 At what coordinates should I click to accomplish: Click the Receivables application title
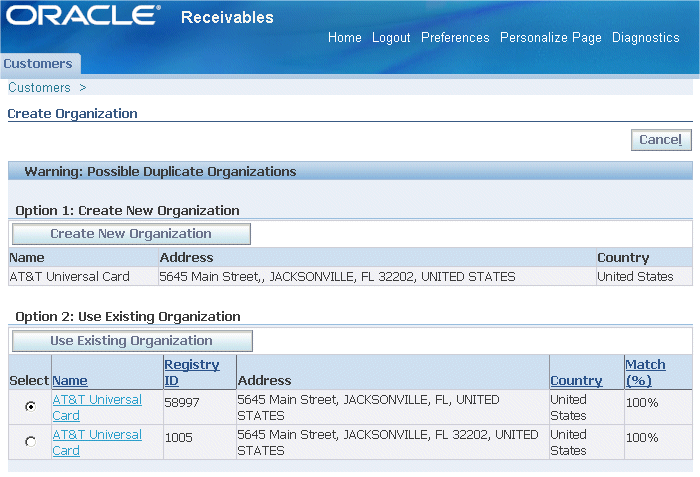tap(227, 17)
